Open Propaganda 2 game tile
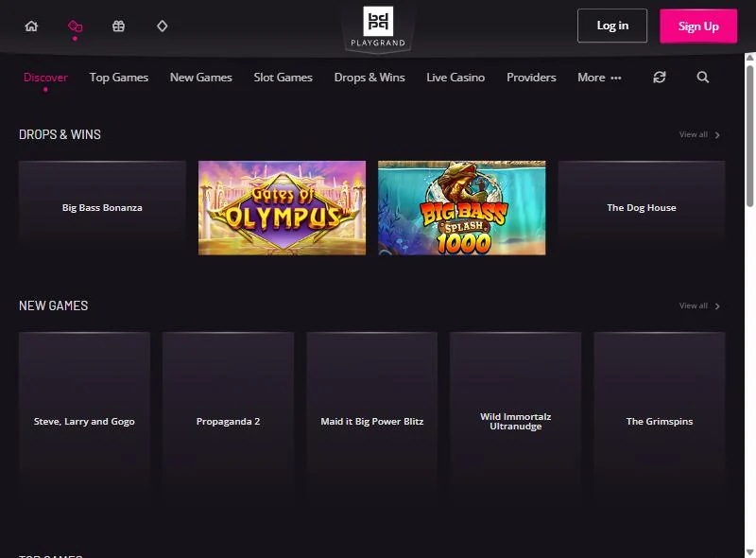This screenshot has height=558, width=756. (228, 421)
